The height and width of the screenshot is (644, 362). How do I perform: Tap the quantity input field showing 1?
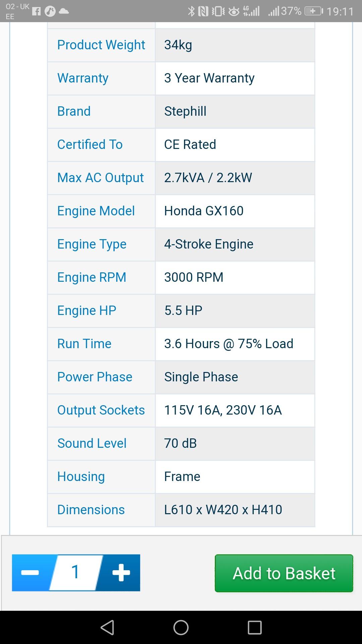pos(76,573)
